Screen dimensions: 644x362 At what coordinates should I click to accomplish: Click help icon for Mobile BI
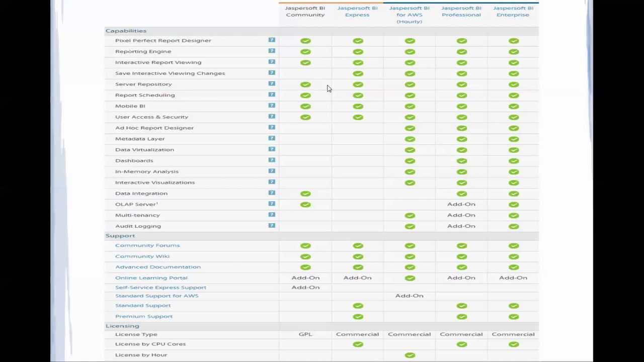272,106
